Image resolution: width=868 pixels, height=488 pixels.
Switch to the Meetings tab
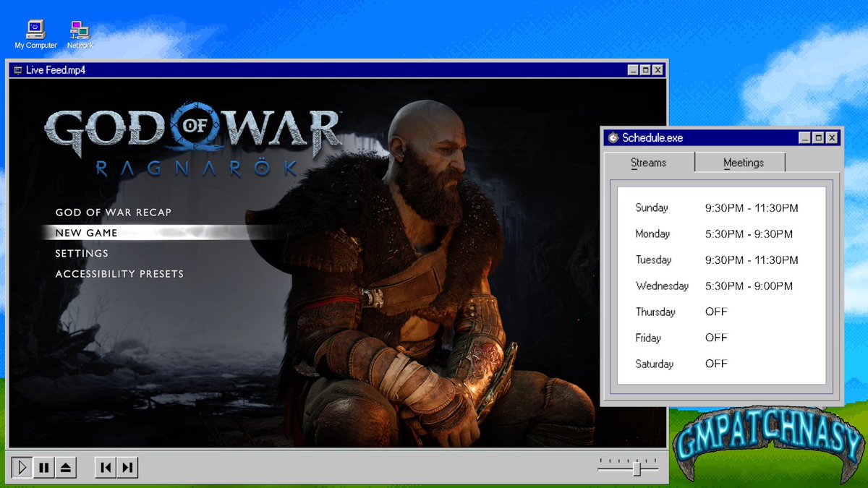(743, 163)
